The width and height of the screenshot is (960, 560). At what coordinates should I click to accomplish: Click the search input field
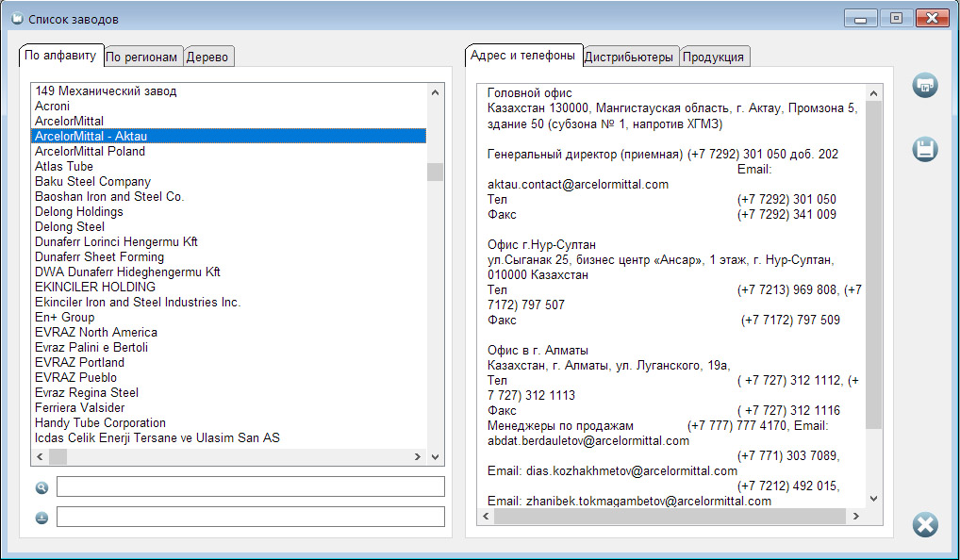point(251,486)
